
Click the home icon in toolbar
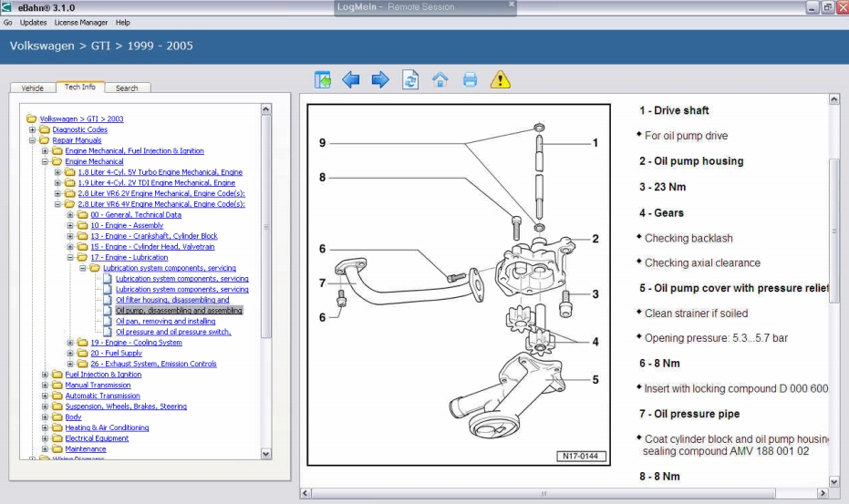point(440,80)
